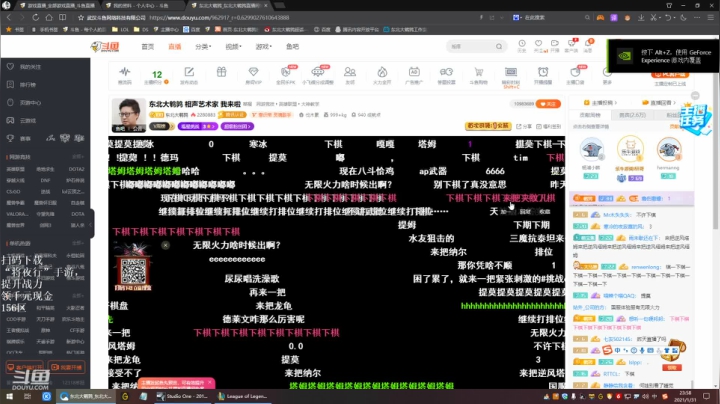
Task: Open League of Legends taskbar item
Action: coord(242,396)
